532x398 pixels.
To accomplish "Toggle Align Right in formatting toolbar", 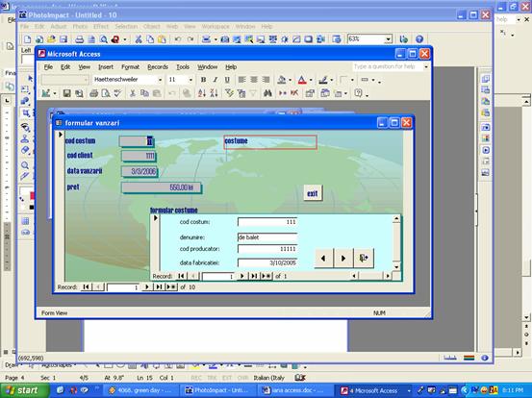I will tap(266, 80).
